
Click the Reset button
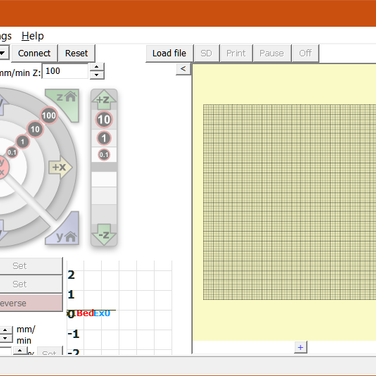[x=76, y=53]
